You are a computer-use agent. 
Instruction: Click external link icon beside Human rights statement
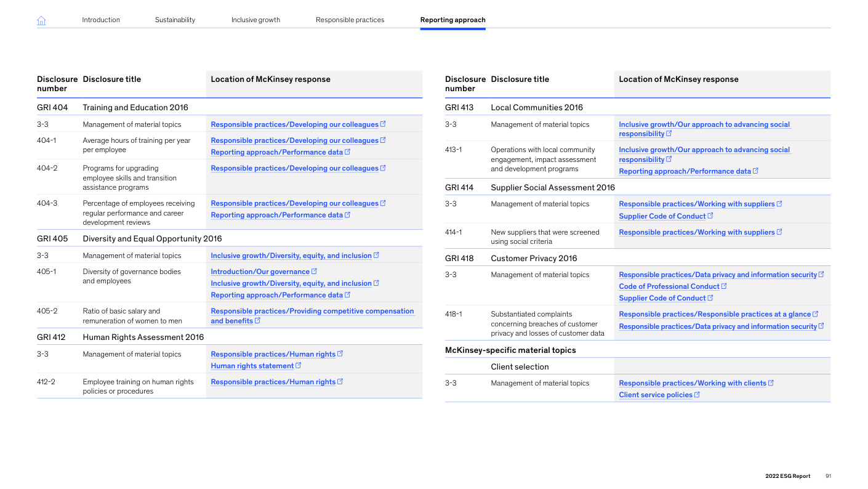(299, 365)
